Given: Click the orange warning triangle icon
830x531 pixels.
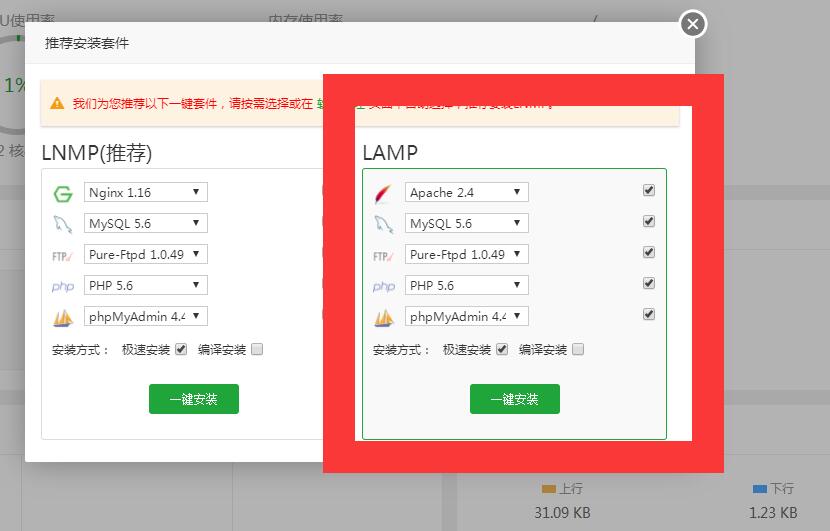Looking at the screenshot, I should [57, 103].
